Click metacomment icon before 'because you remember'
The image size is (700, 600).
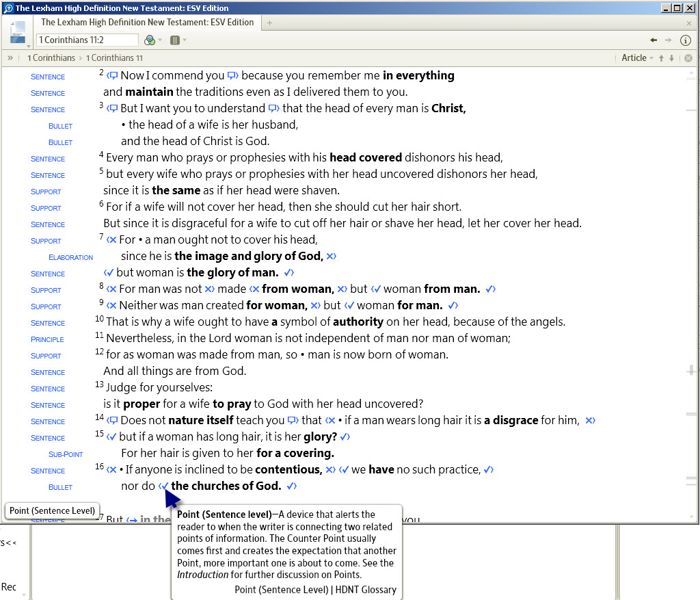(x=233, y=75)
